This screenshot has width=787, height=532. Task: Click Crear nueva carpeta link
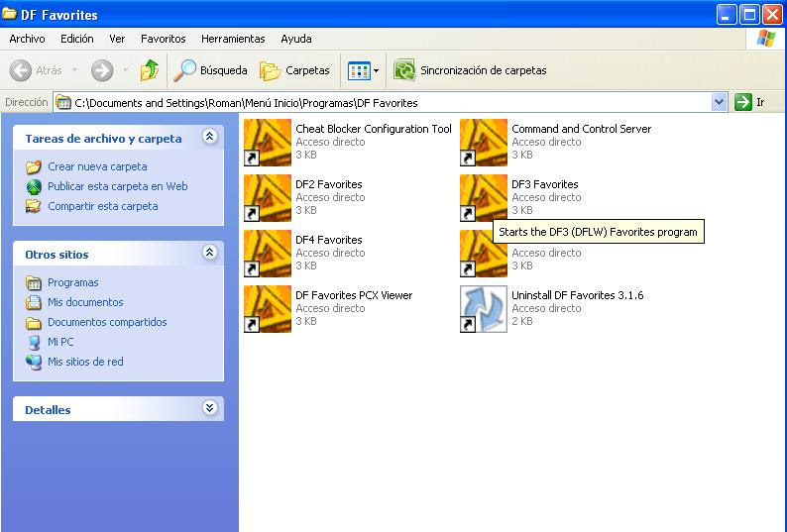pyautogui.click(x=97, y=166)
